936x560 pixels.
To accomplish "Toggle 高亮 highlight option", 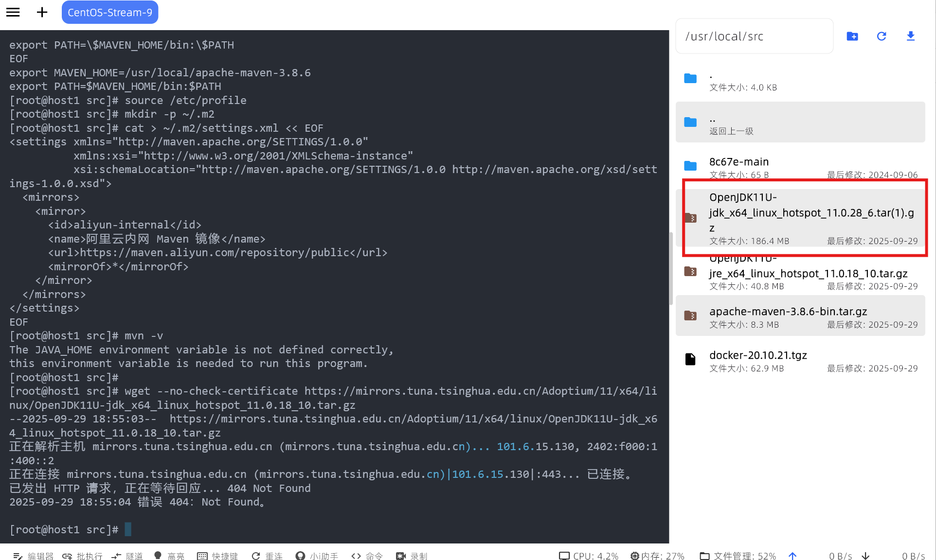I will (169, 556).
